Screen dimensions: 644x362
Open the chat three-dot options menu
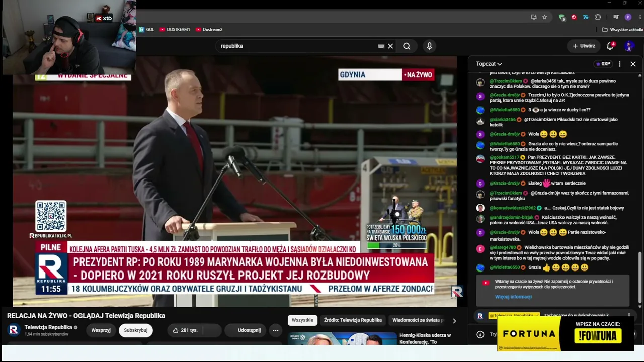click(x=620, y=64)
